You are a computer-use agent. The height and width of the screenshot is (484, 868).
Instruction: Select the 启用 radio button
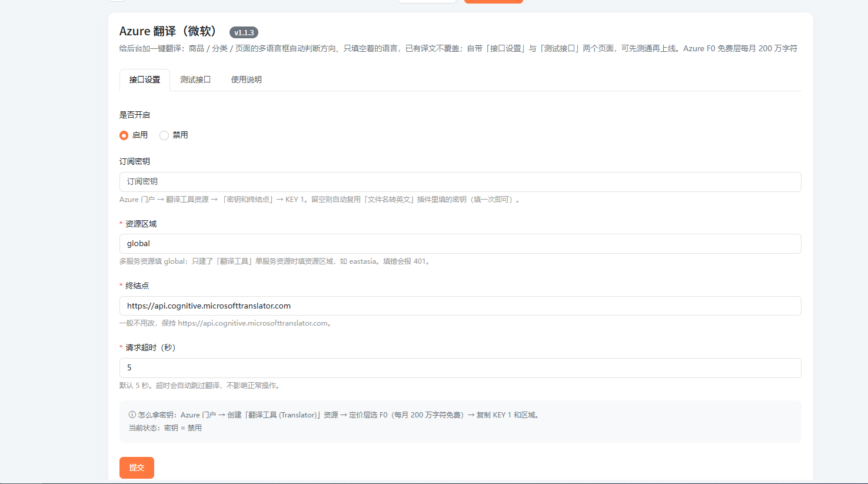[x=124, y=135]
